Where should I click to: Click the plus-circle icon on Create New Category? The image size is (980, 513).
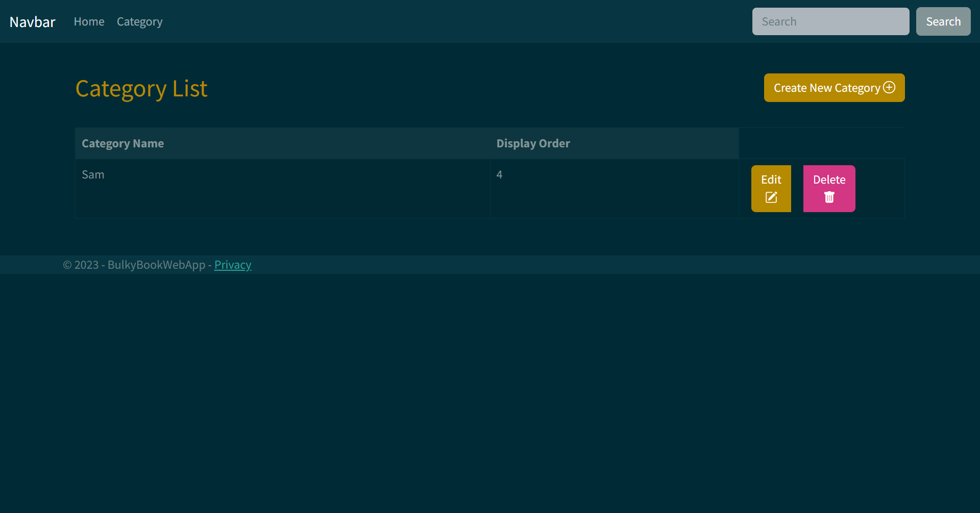pos(889,87)
